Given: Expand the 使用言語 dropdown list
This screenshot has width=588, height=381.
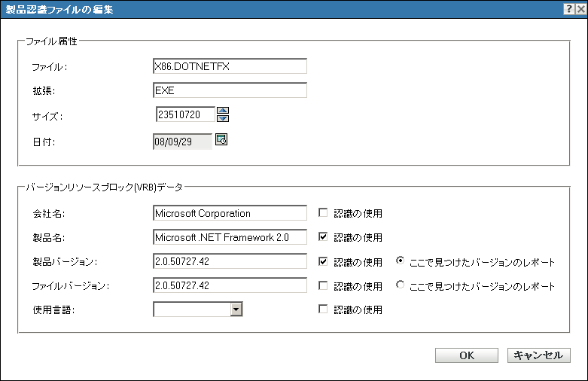Looking at the screenshot, I should (236, 309).
